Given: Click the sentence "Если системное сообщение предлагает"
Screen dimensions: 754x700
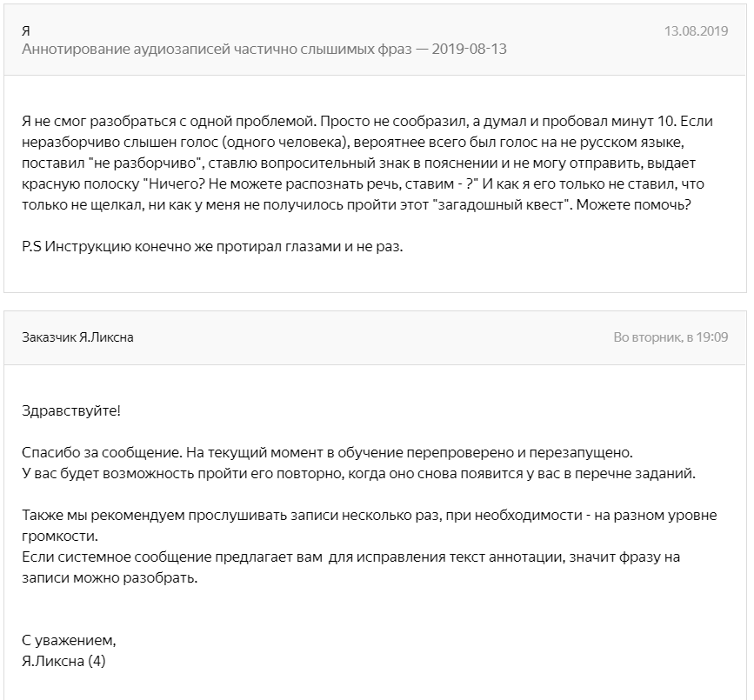Looking at the screenshot, I should click(350, 567).
